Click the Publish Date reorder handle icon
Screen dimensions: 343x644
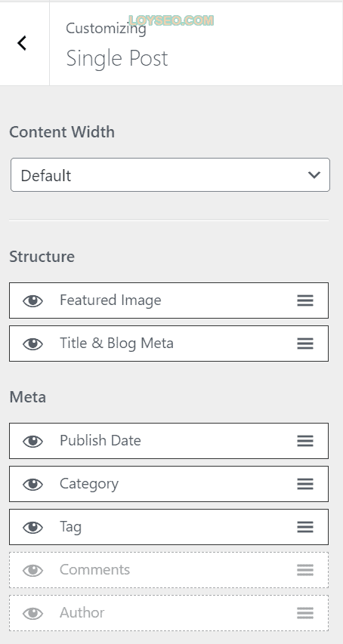pyautogui.click(x=305, y=441)
